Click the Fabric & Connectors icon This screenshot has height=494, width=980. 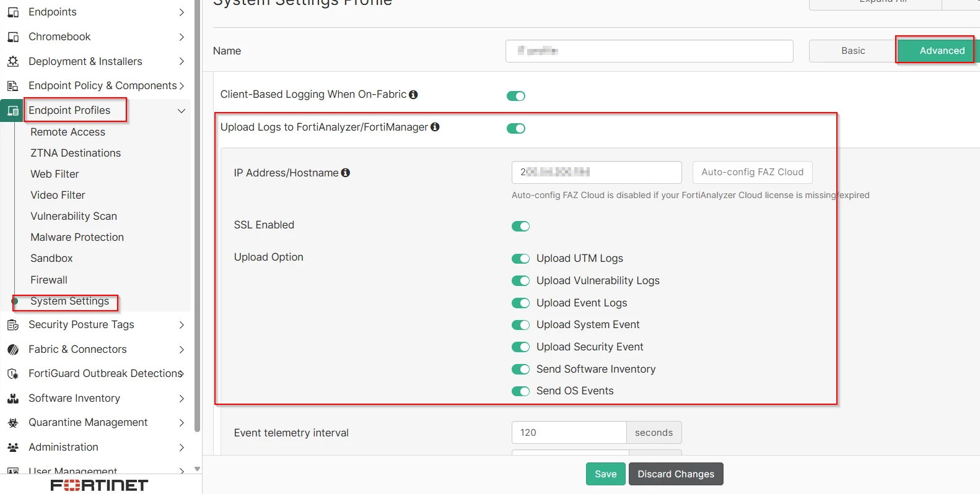(13, 350)
